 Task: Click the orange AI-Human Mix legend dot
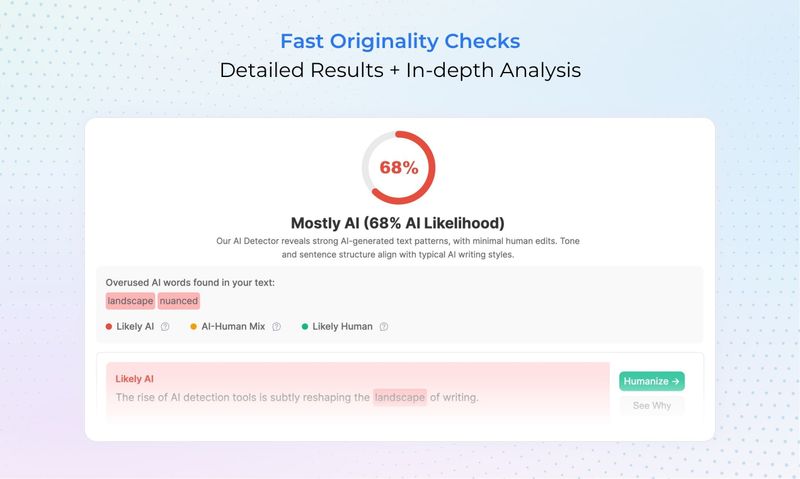(194, 326)
